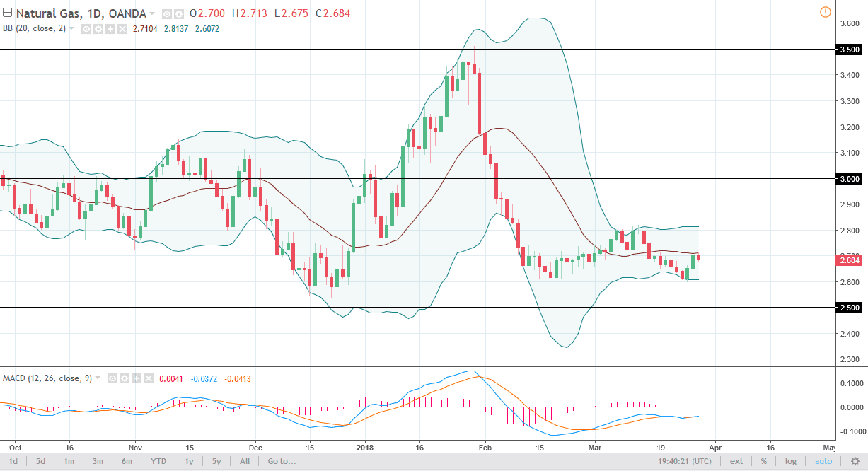This screenshot has height=471, width=868.
Task: Select the 6m time range
Action: point(127,461)
